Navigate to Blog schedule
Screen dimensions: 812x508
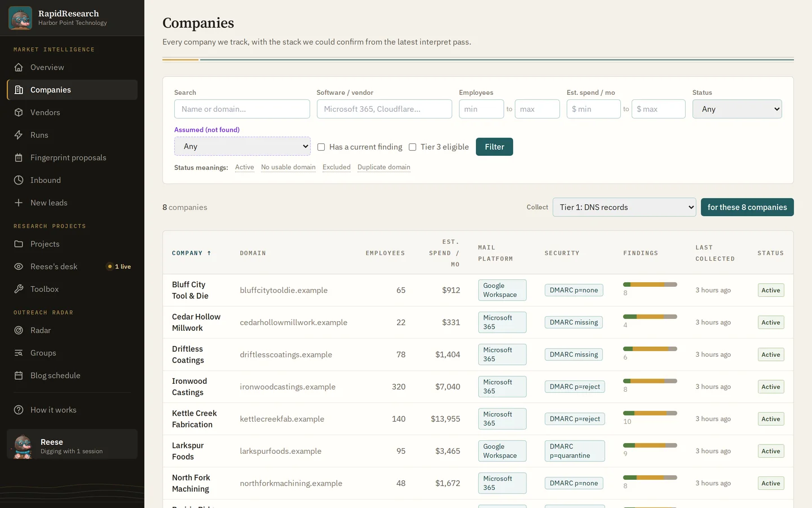[72, 375]
